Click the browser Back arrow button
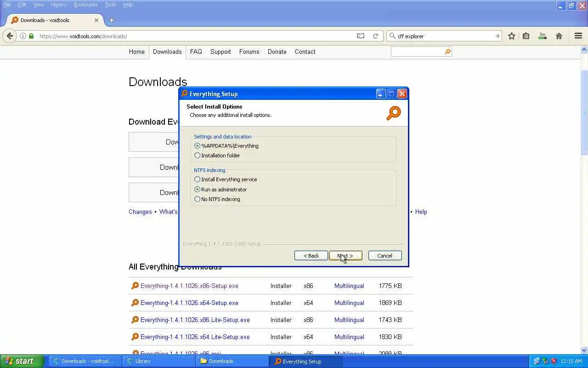Image resolution: width=588 pixels, height=368 pixels. pos(10,36)
